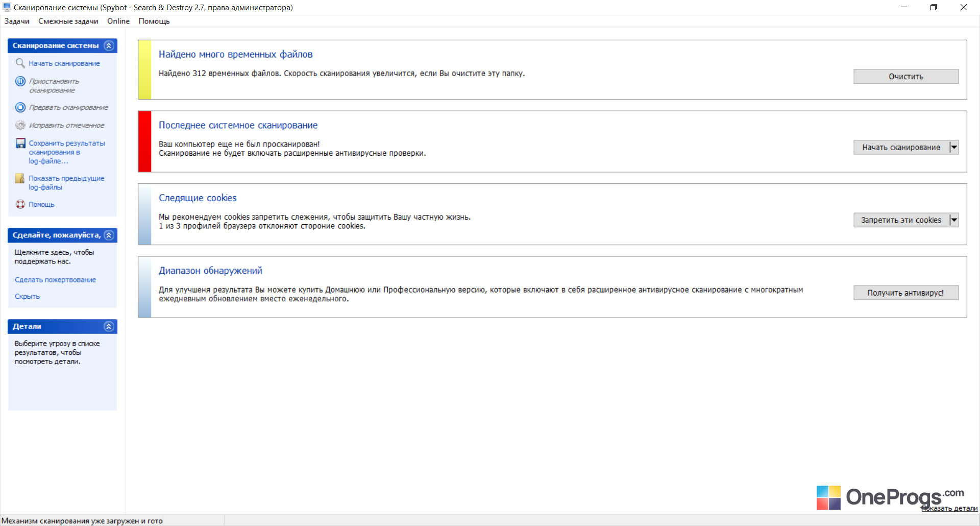Click Показать предыдущие log-файлы link
This screenshot has height=526, width=980.
[x=66, y=183]
